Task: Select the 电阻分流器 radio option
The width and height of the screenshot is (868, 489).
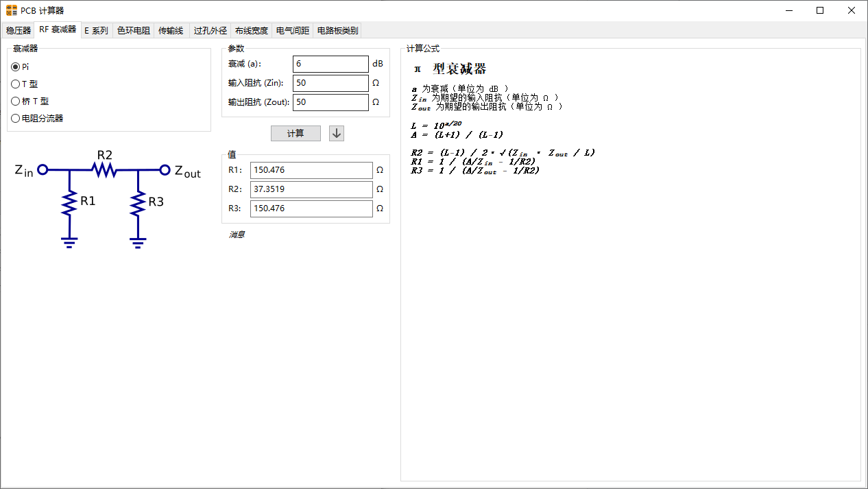Action: click(x=16, y=118)
